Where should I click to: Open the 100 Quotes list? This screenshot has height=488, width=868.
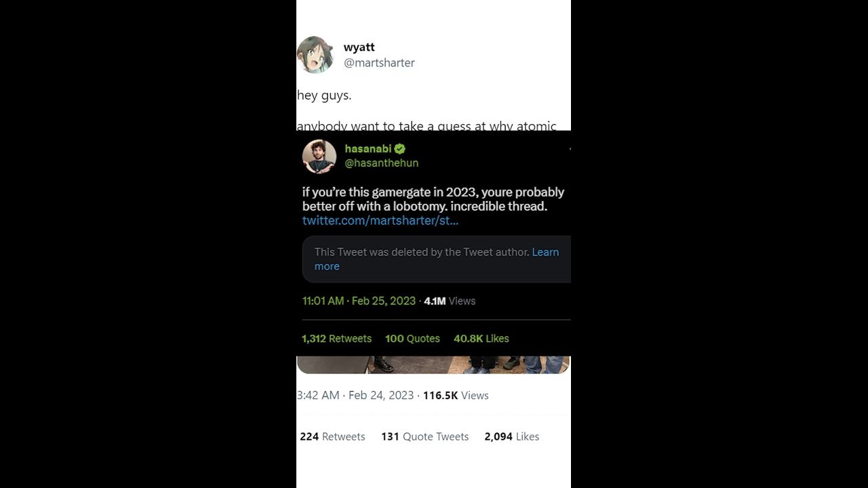[412, 339]
